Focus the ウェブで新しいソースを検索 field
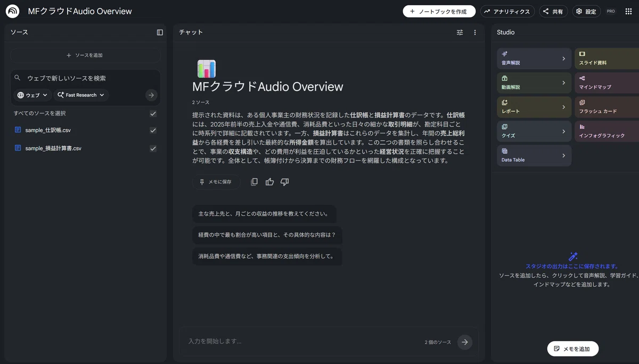Screen dimensions: 639x364 (x=85, y=78)
